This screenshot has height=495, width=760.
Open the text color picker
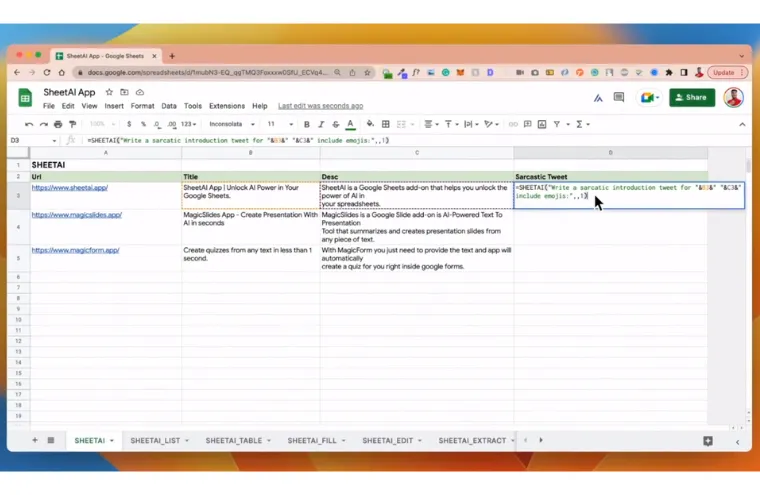[x=350, y=125]
